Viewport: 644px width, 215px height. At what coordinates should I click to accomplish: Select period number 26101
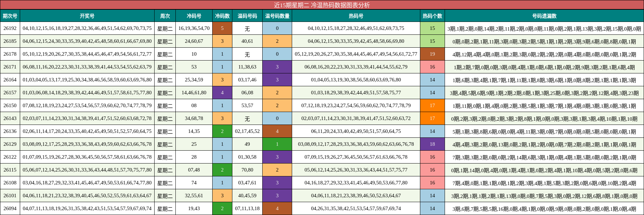(10, 196)
